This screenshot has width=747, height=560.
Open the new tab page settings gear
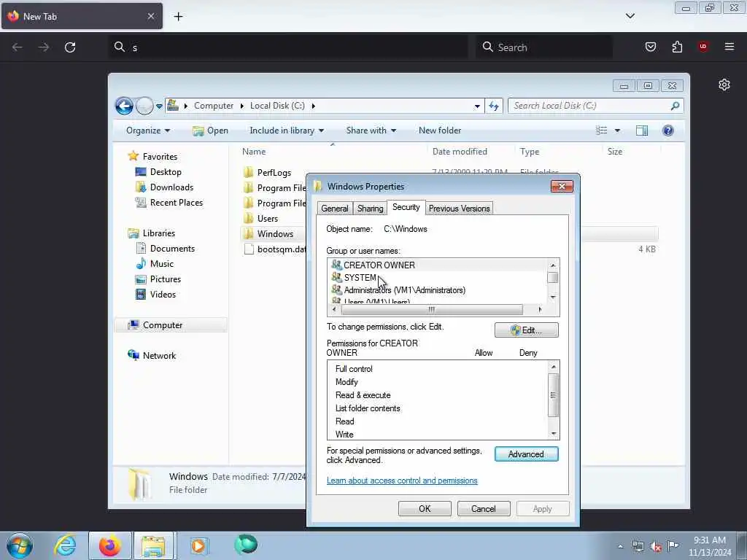tap(724, 85)
